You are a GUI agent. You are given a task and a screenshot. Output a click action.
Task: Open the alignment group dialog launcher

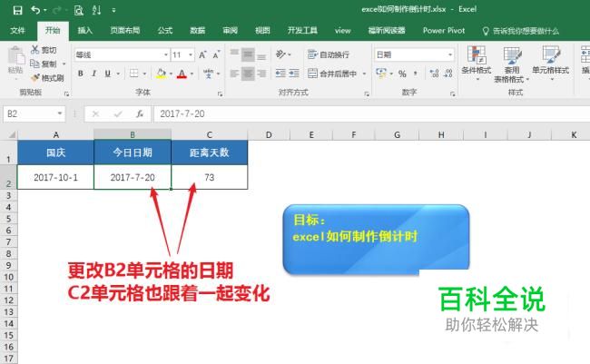coord(367,93)
